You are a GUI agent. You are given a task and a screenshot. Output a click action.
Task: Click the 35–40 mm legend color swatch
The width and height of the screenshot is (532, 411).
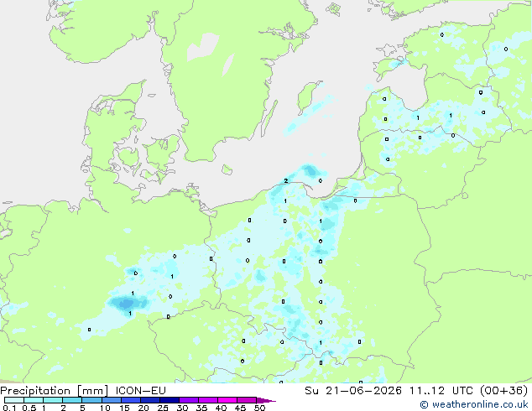[x=207, y=400]
